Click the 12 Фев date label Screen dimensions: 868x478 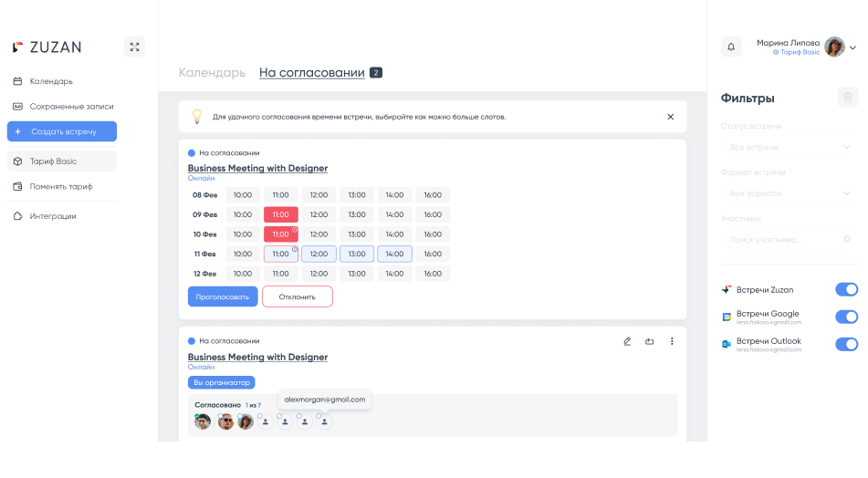204,274
